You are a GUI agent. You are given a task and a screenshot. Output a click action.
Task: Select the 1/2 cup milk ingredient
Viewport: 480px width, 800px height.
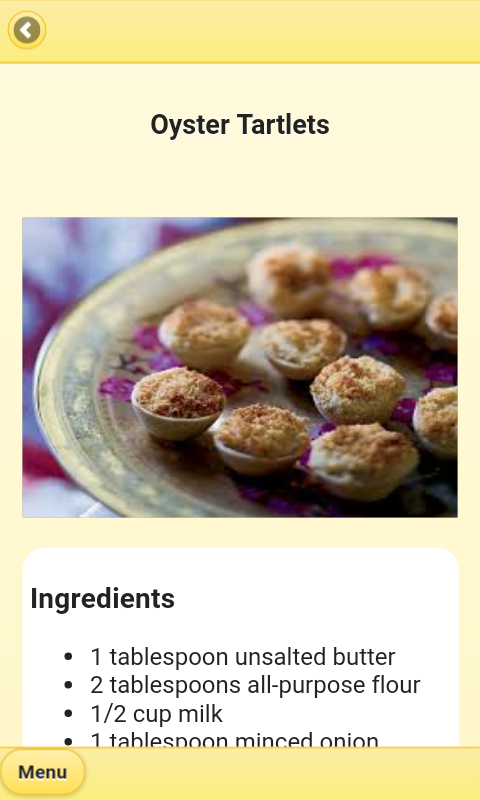pos(157,714)
